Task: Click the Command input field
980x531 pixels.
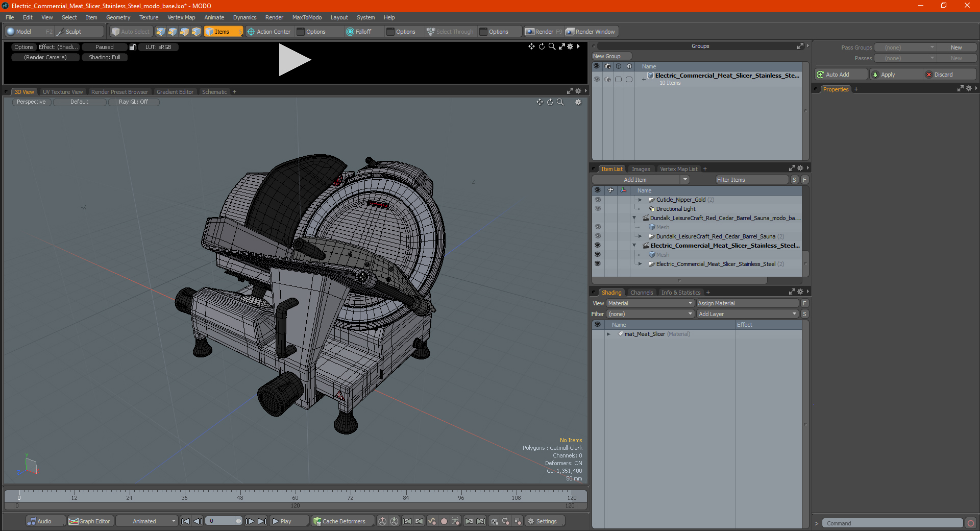Action: (892, 523)
